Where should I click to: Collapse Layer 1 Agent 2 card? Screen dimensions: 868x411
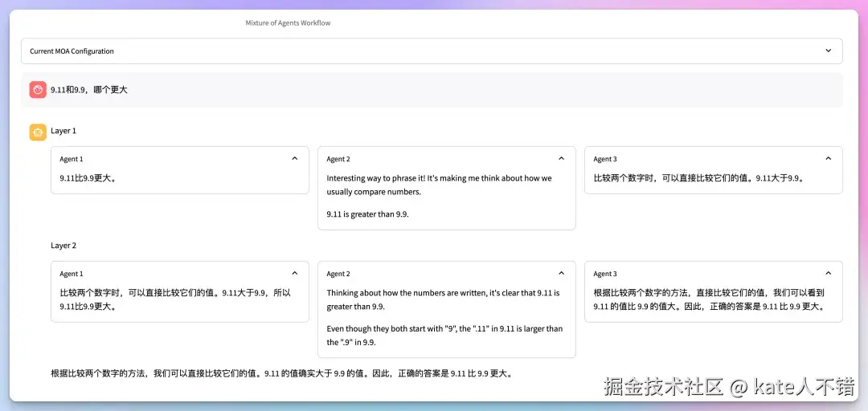[561, 158]
